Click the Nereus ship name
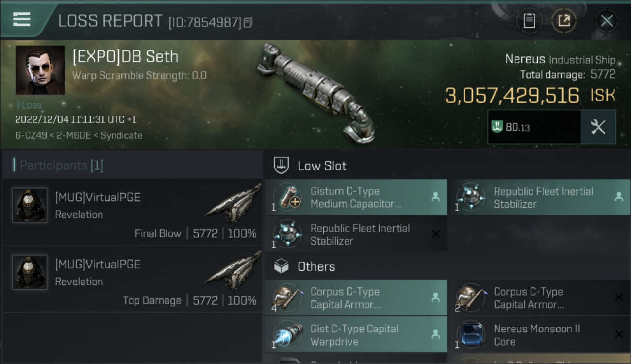631x364 pixels. (x=525, y=59)
